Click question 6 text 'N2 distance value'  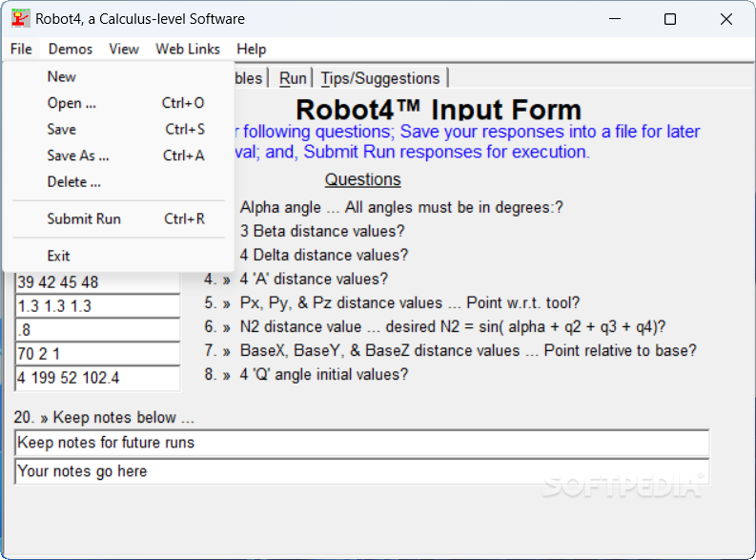(300, 326)
